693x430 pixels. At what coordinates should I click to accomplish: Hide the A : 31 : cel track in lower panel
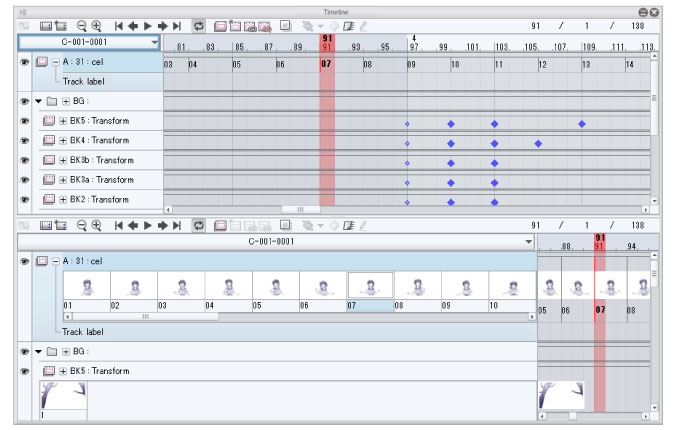[x=25, y=261]
